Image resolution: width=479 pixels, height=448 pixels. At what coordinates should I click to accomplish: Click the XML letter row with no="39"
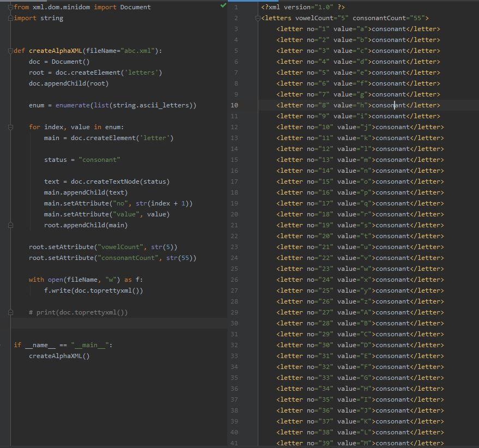click(360, 443)
